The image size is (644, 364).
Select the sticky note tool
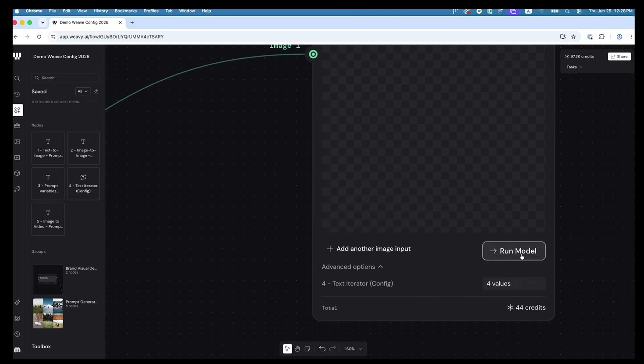308,349
